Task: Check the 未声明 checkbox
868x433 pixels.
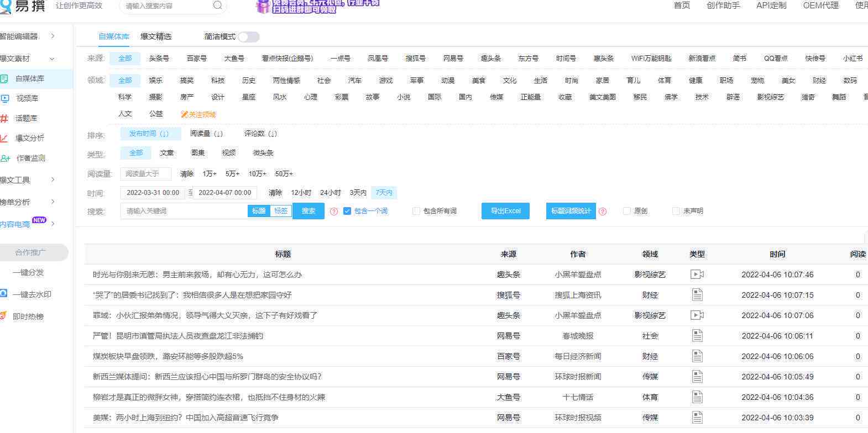Action: 676,211
